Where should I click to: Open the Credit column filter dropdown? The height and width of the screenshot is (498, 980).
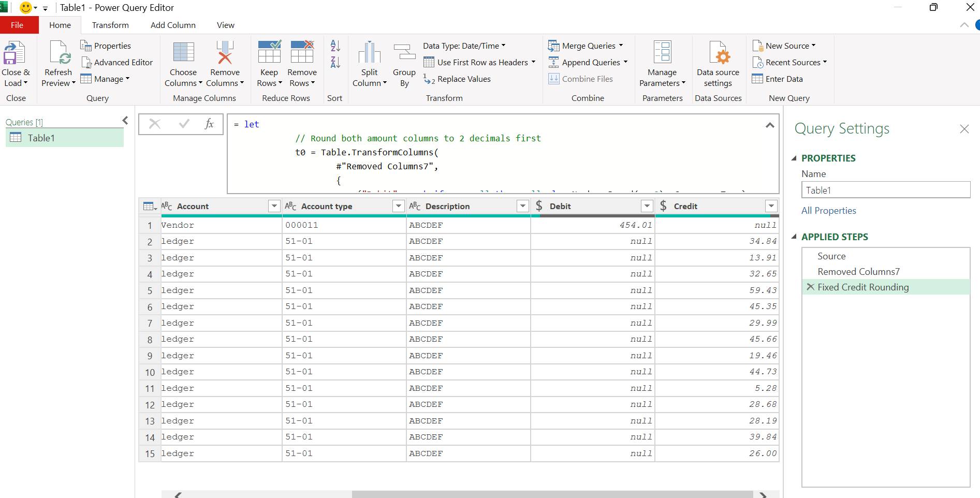click(x=771, y=206)
